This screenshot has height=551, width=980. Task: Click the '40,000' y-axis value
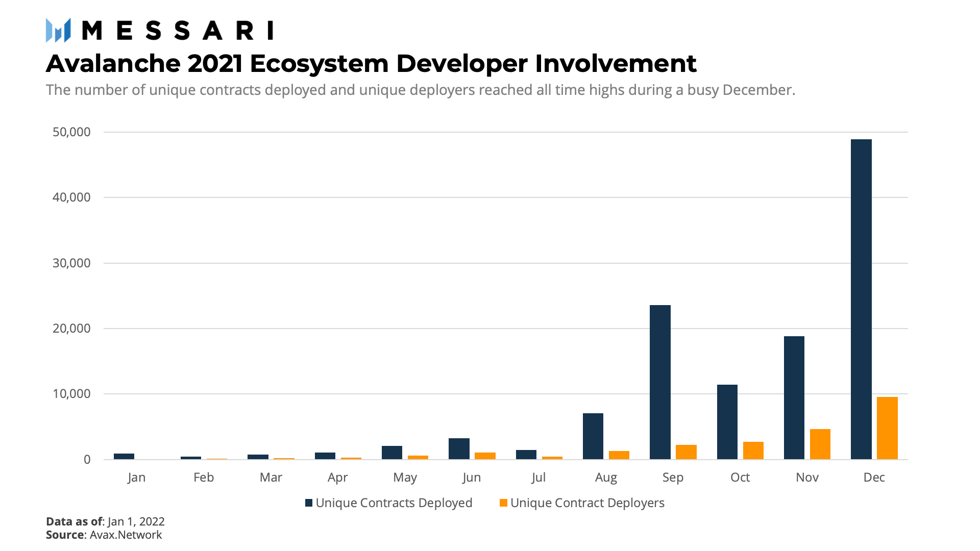pos(71,197)
